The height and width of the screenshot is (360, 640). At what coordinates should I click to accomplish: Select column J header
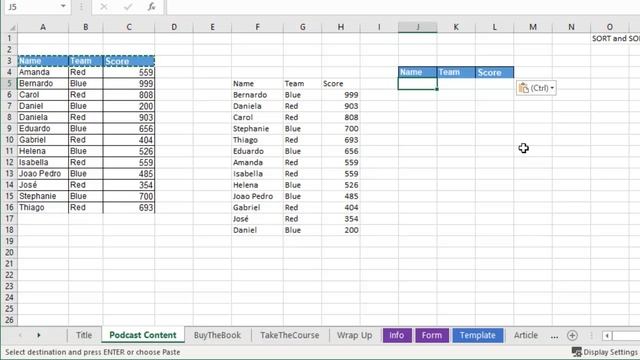pyautogui.click(x=418, y=27)
